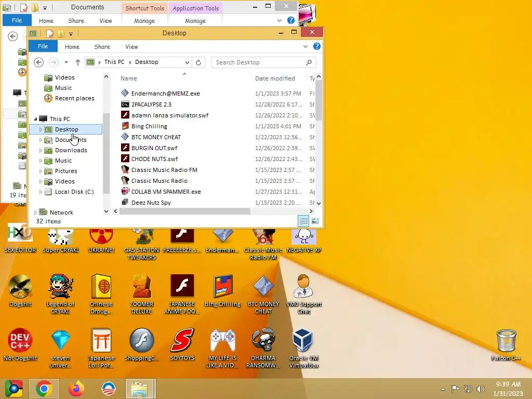Open Chrome in the taskbar
Viewport: 532px width, 399px height.
point(44,389)
